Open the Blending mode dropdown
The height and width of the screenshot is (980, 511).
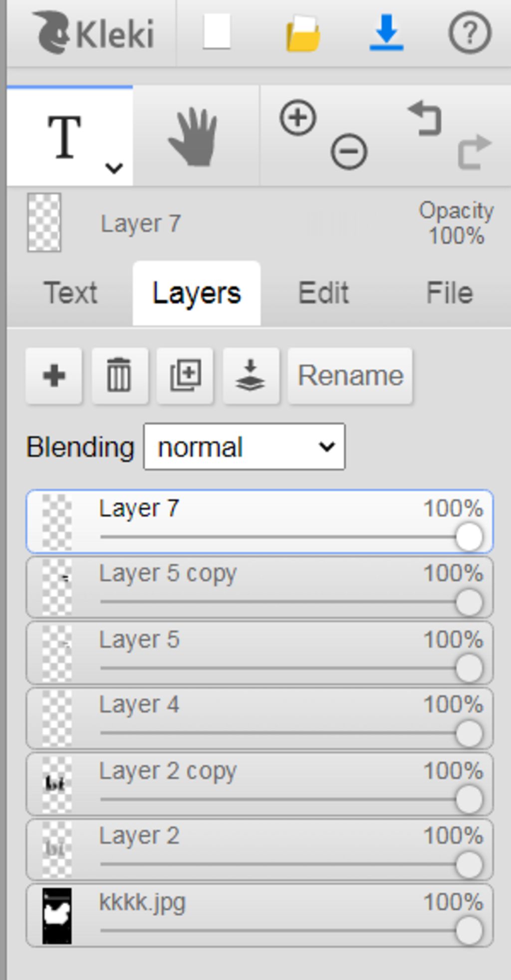click(x=244, y=447)
